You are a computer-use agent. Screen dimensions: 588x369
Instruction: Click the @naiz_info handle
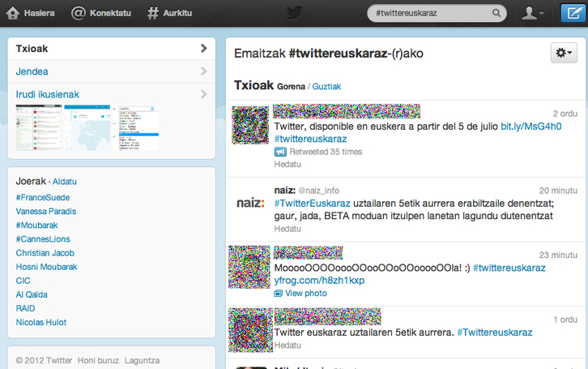pyautogui.click(x=319, y=191)
